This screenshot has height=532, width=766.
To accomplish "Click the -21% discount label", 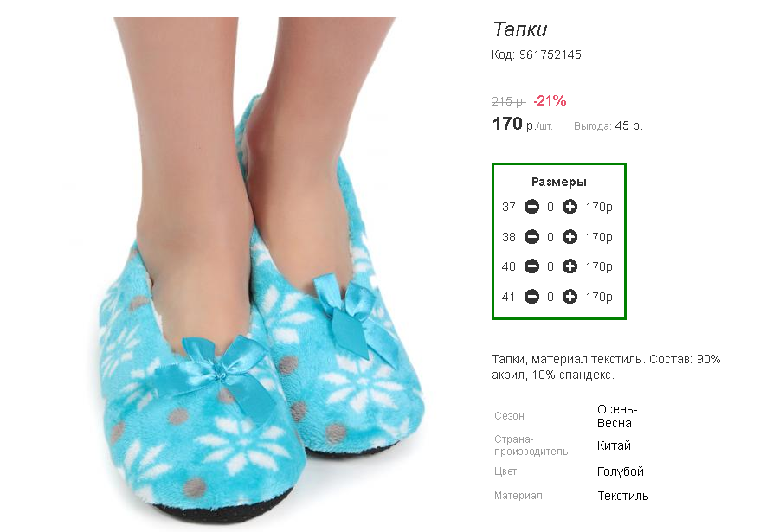I will 550,100.
